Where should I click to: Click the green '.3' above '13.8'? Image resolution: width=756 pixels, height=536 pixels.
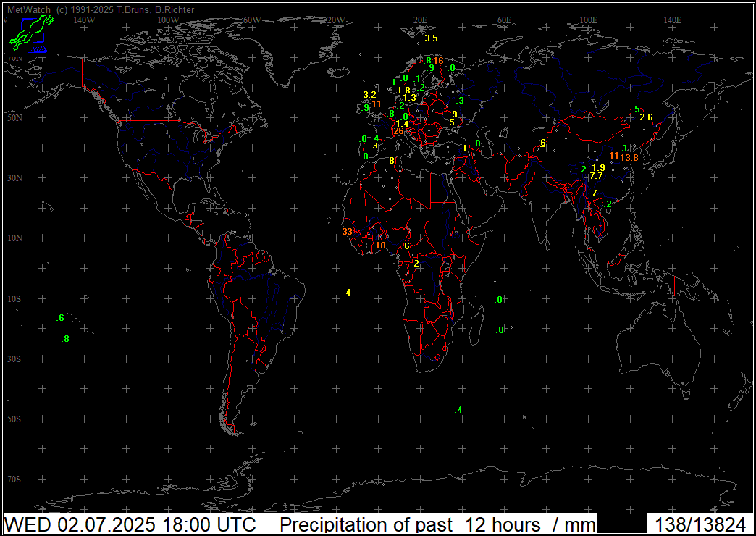(623, 148)
